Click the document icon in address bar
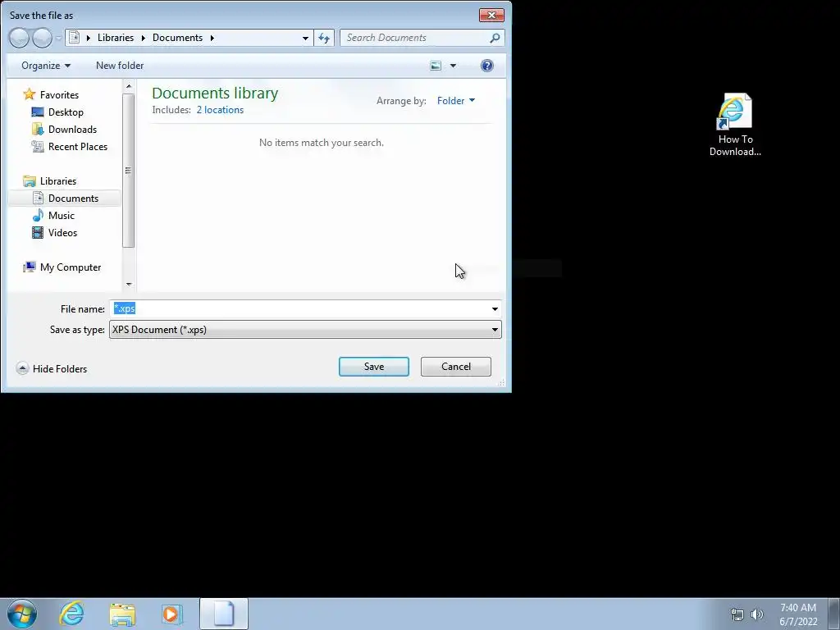The image size is (840, 630). tap(75, 38)
